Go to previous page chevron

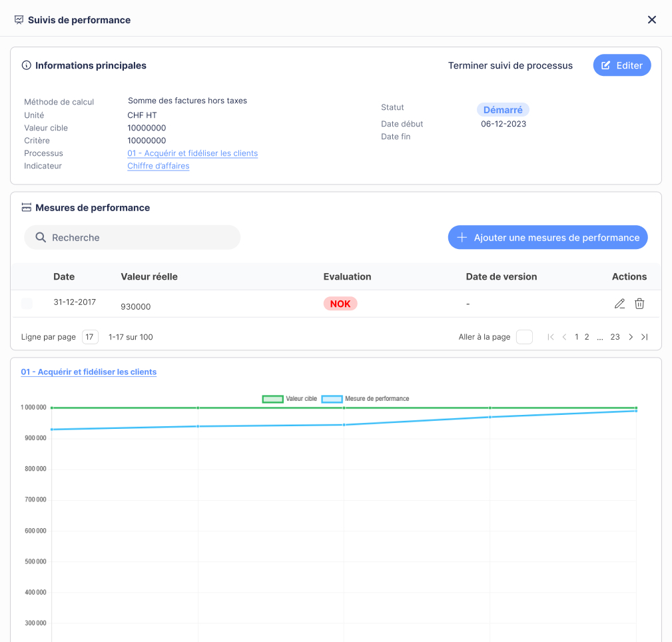pos(565,337)
